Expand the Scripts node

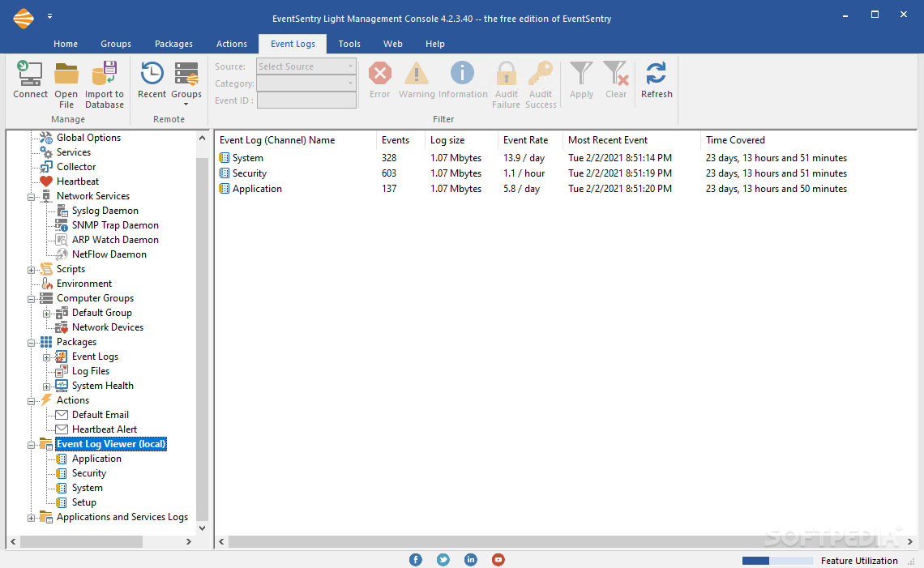click(32, 270)
